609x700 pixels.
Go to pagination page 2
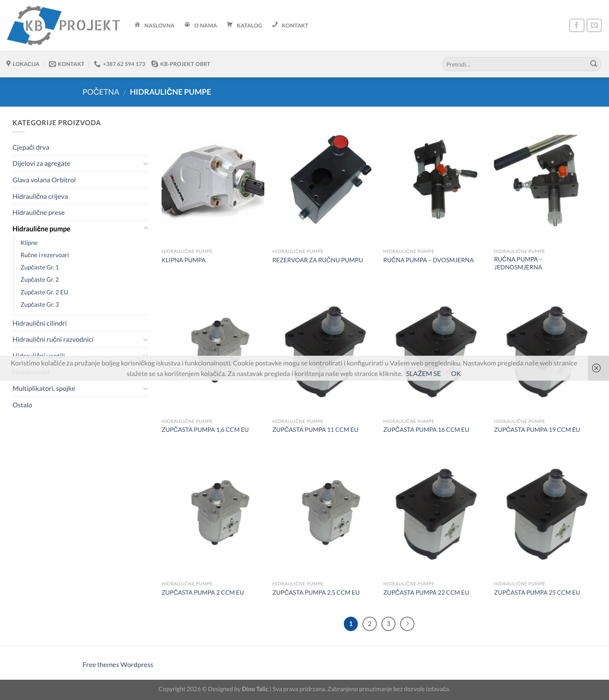(370, 623)
